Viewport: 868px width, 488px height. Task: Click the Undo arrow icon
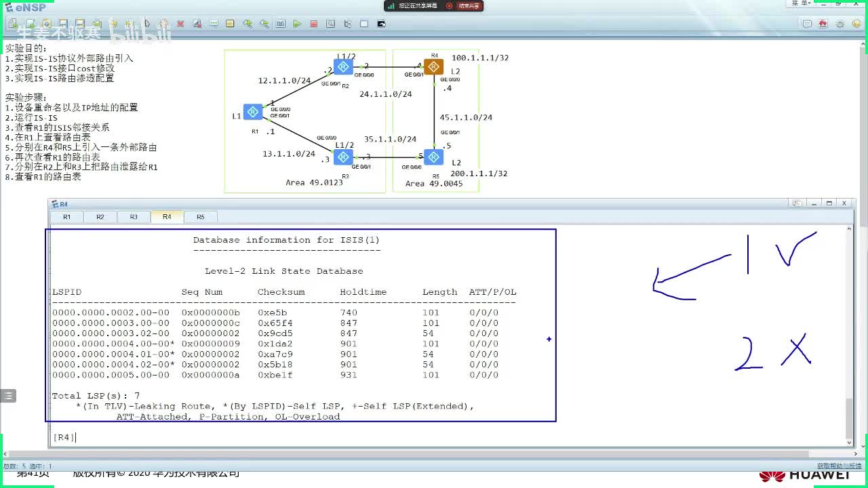coord(113,24)
